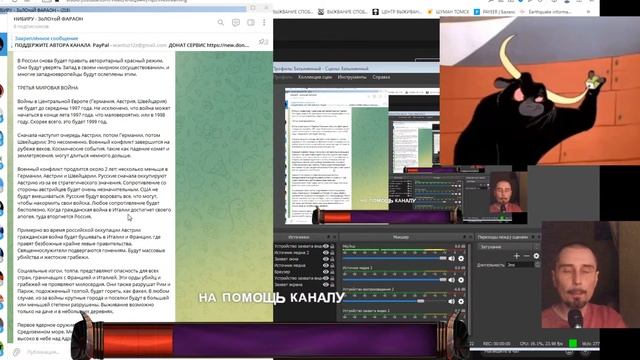Click the CPU usage status text
The height and width of the screenshot is (360, 640).
542,344
